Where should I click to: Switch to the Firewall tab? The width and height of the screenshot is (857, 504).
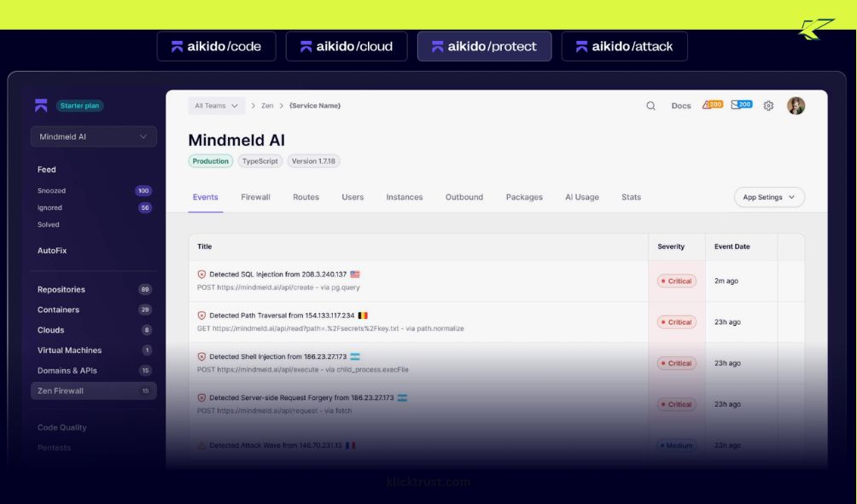pos(255,197)
